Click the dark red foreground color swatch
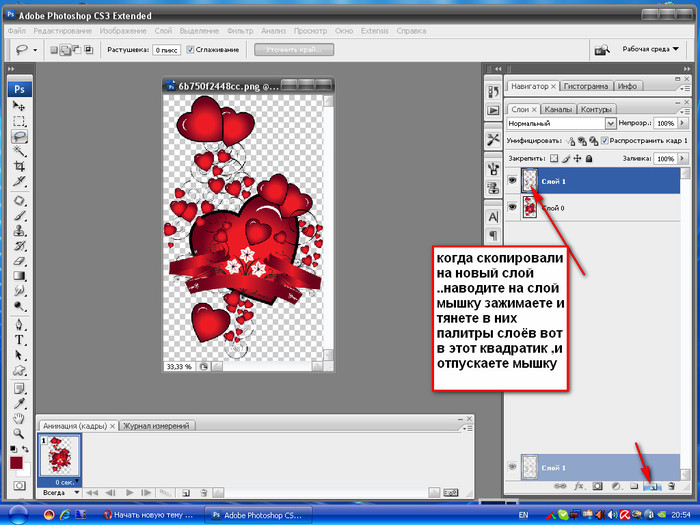700x525 pixels. click(16, 464)
